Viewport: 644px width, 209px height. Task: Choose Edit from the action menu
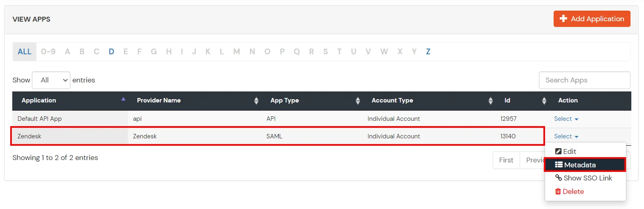coord(585,151)
